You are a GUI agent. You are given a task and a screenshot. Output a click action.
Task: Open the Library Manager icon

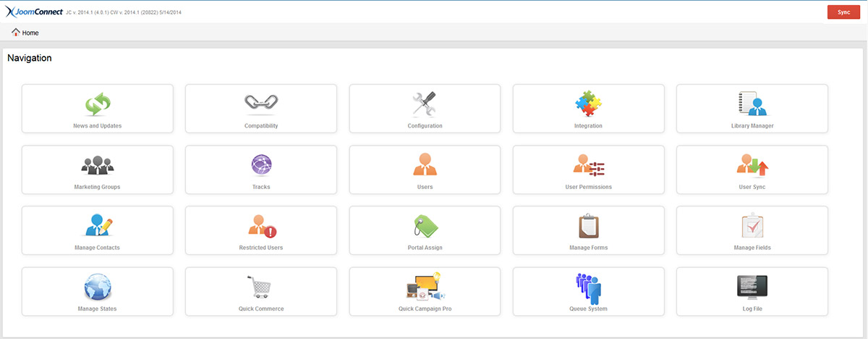752,104
